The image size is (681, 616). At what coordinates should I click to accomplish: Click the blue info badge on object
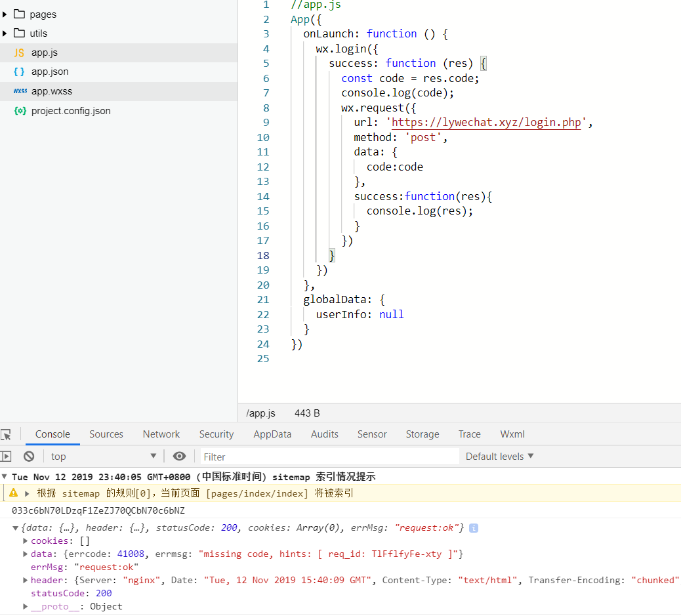tap(474, 528)
